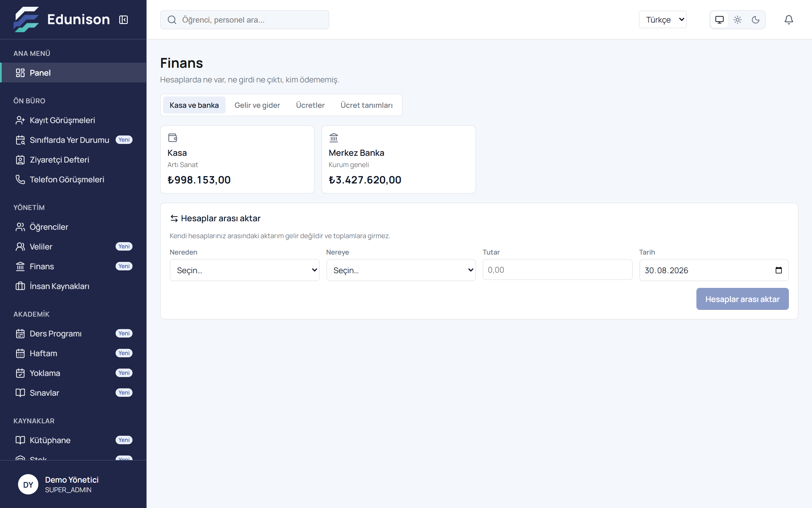Click the Kasa wallet icon
812x508 pixels.
click(x=173, y=138)
